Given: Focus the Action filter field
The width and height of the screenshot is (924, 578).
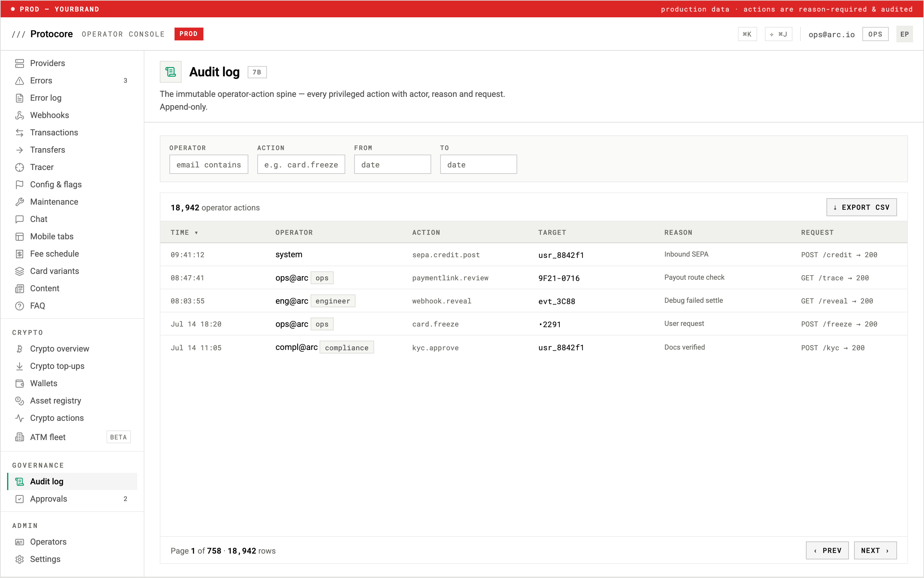Looking at the screenshot, I should pos(301,164).
